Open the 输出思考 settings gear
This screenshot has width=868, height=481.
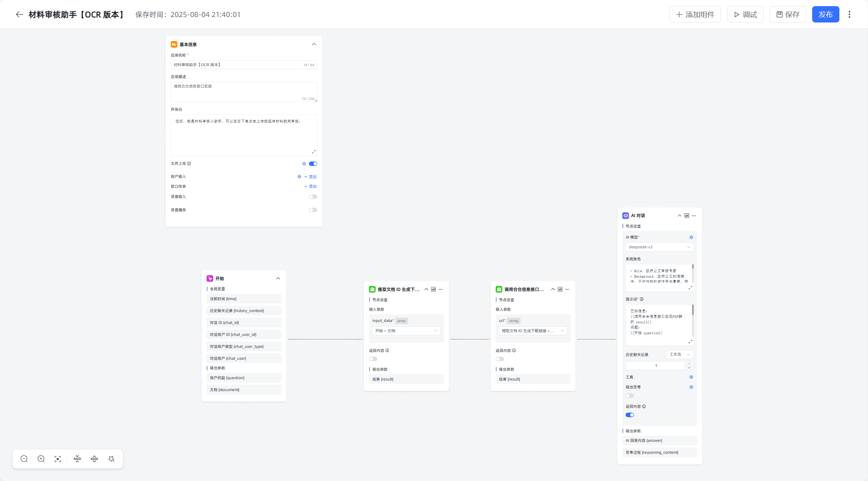pyautogui.click(x=691, y=387)
